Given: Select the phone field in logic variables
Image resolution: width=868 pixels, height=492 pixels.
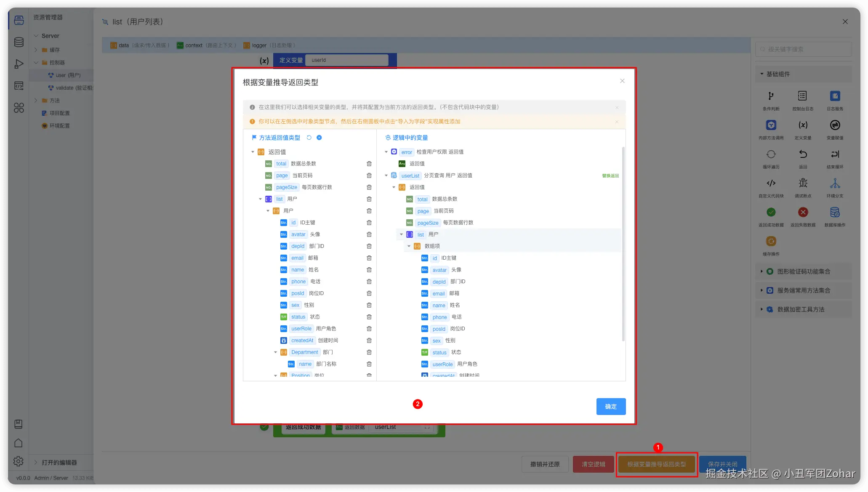Looking at the screenshot, I should coord(439,317).
